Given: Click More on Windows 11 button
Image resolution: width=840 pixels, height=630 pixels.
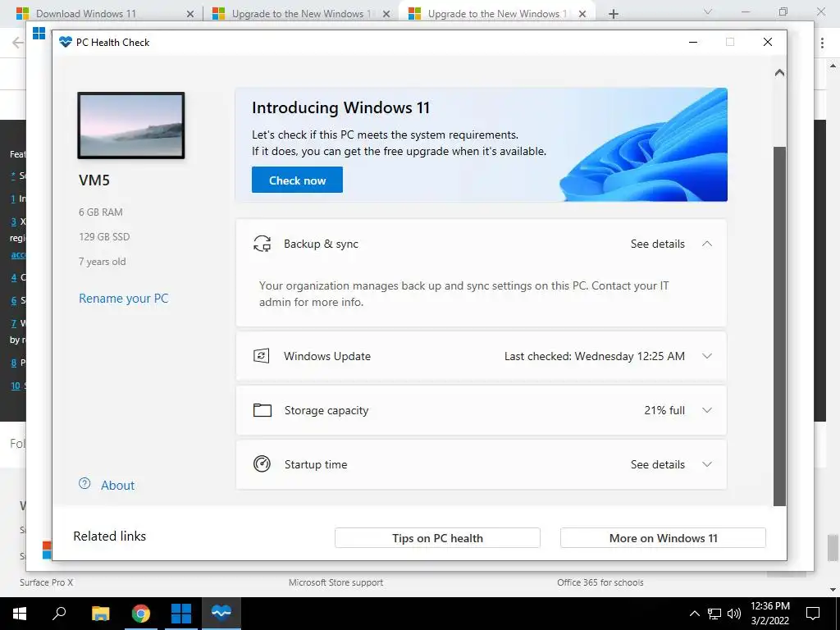Looking at the screenshot, I should 663,538.
